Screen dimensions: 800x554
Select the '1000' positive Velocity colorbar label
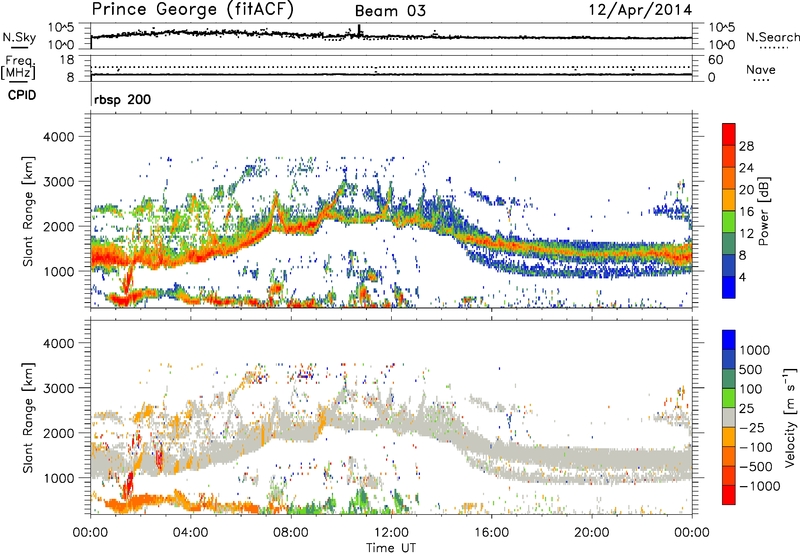coord(755,349)
